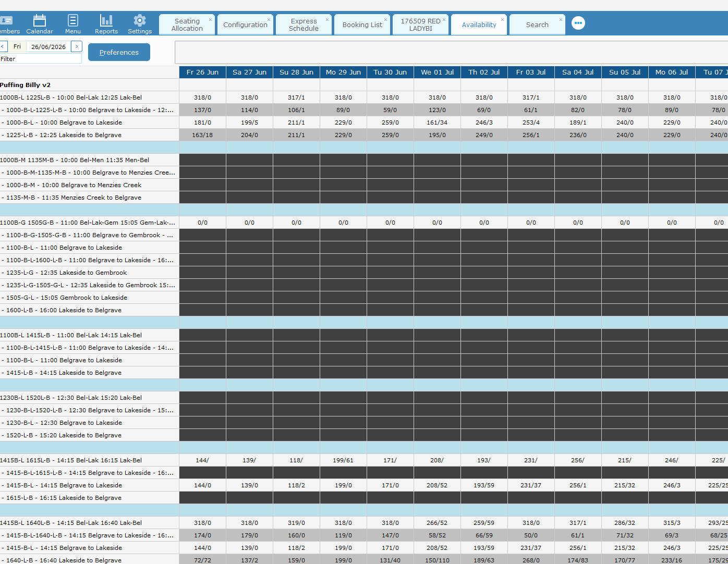
Task: Close the Booking List tab
Action: coord(386,20)
